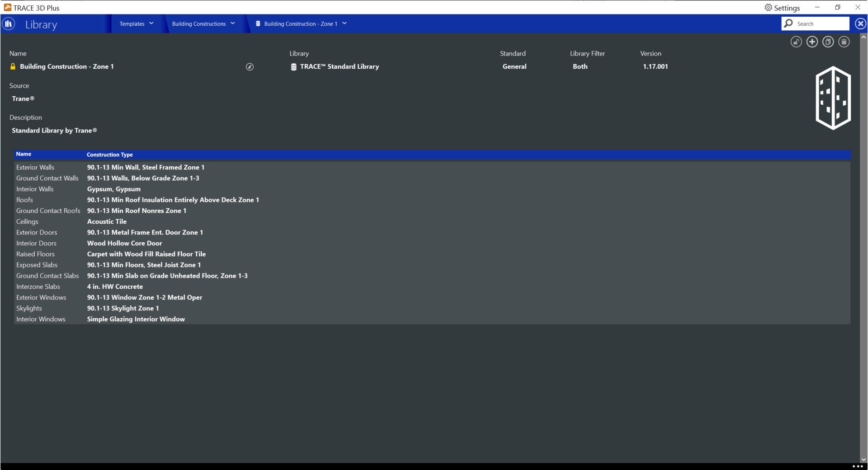This screenshot has height=470, width=868.
Task: Click the large building template icon
Action: pos(833,98)
